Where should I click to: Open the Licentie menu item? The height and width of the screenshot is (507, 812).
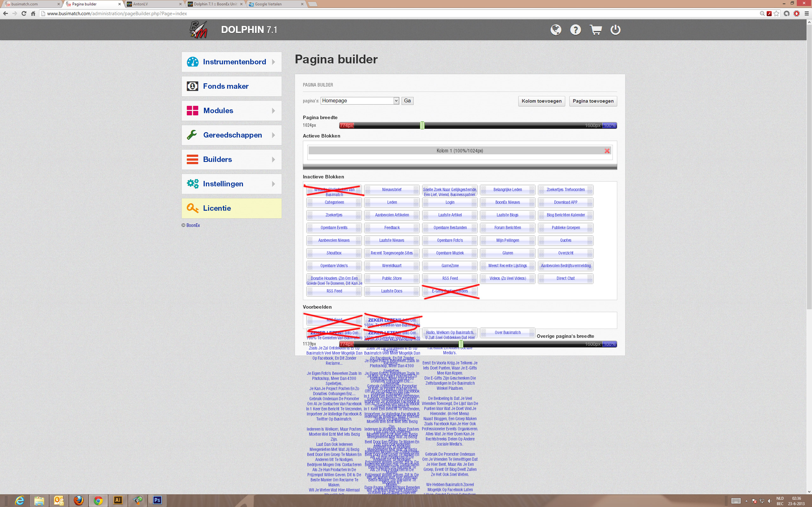pos(232,208)
